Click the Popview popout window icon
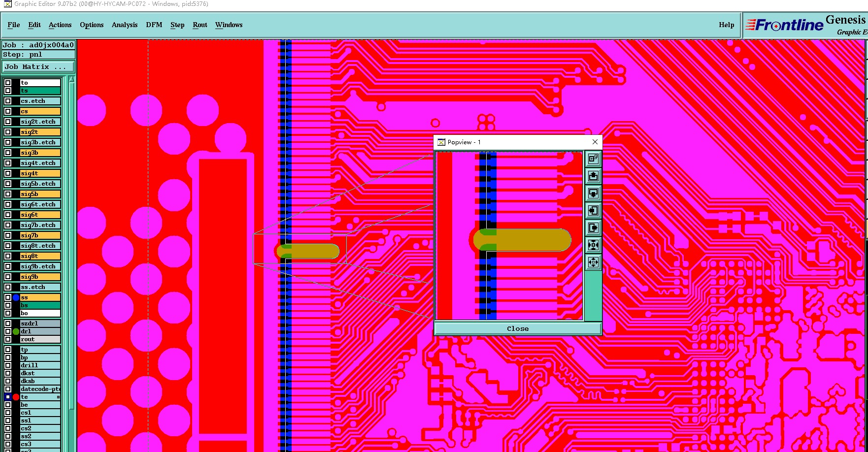Screen dimensions: 868x452 (x=593, y=159)
